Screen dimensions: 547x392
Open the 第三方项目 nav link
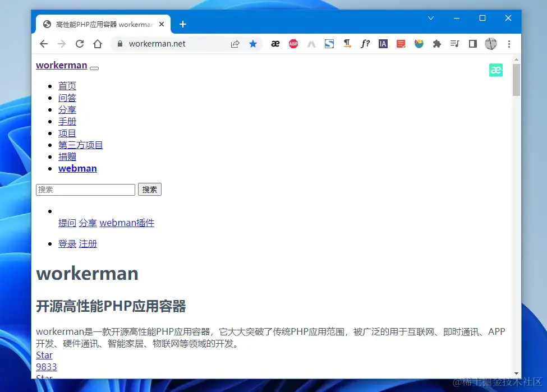tap(81, 145)
